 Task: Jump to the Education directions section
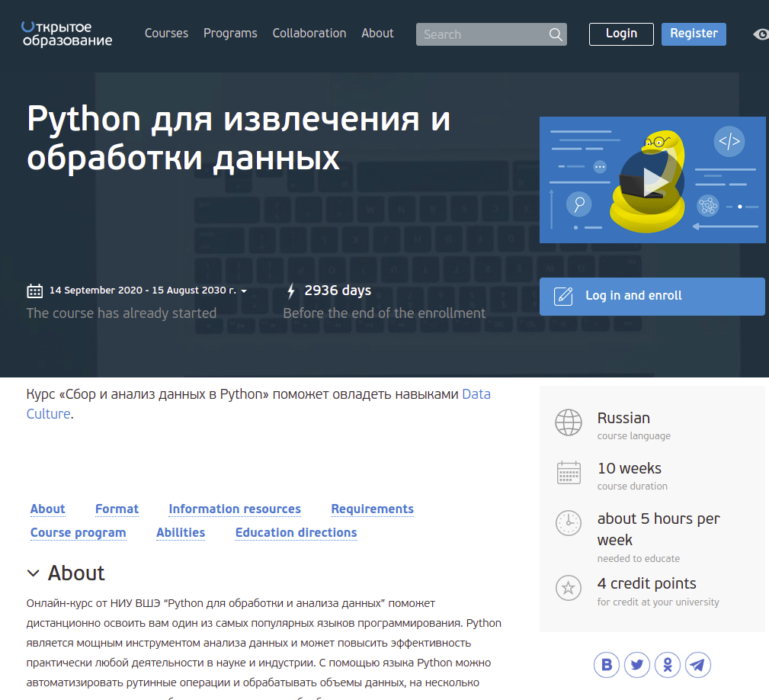(296, 533)
